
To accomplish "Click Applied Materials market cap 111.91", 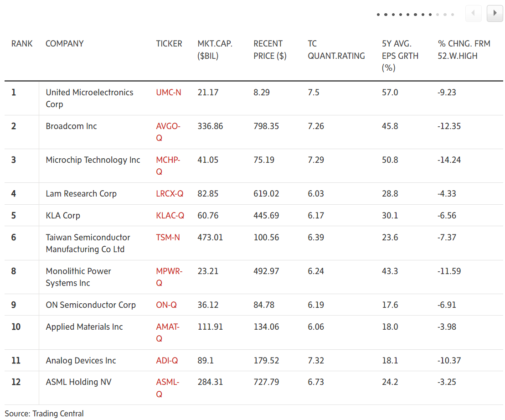I will (x=210, y=327).
